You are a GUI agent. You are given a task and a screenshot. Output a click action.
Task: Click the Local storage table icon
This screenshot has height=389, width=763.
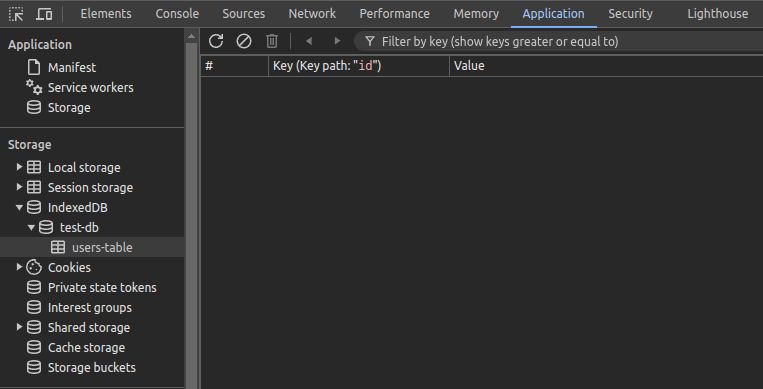[x=34, y=167]
